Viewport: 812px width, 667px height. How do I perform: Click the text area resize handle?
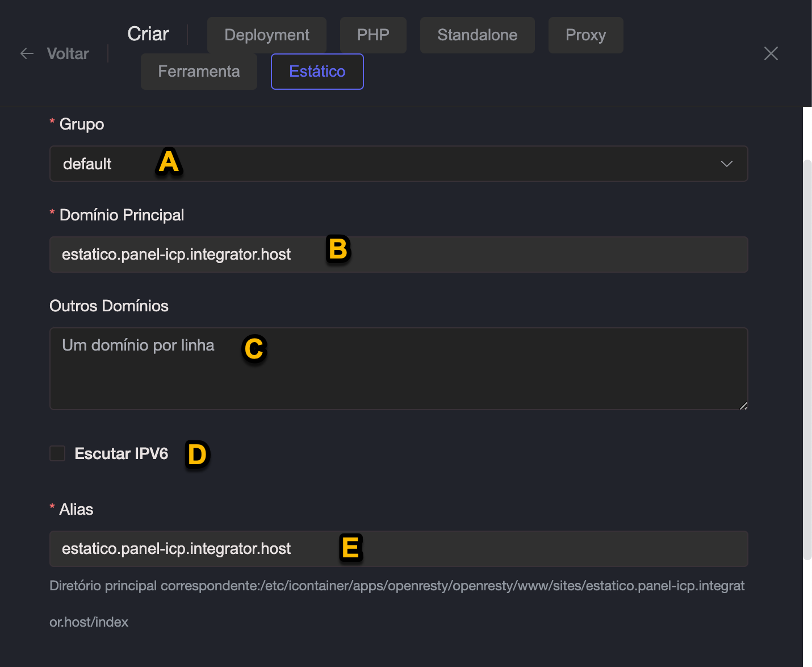click(x=743, y=405)
